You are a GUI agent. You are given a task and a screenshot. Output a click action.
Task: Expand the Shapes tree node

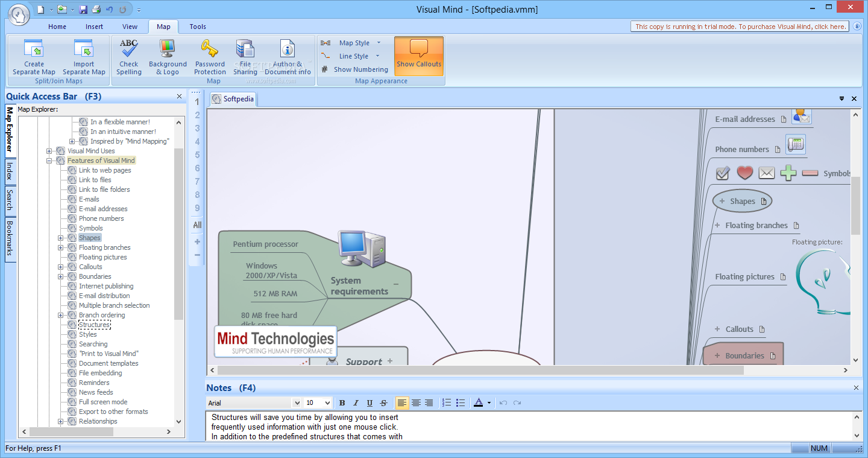pos(61,238)
